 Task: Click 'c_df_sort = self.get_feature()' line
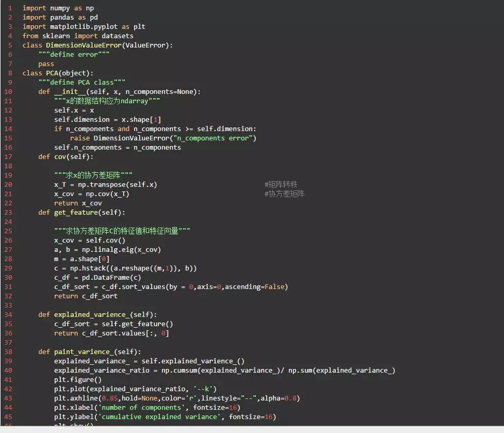114,324
